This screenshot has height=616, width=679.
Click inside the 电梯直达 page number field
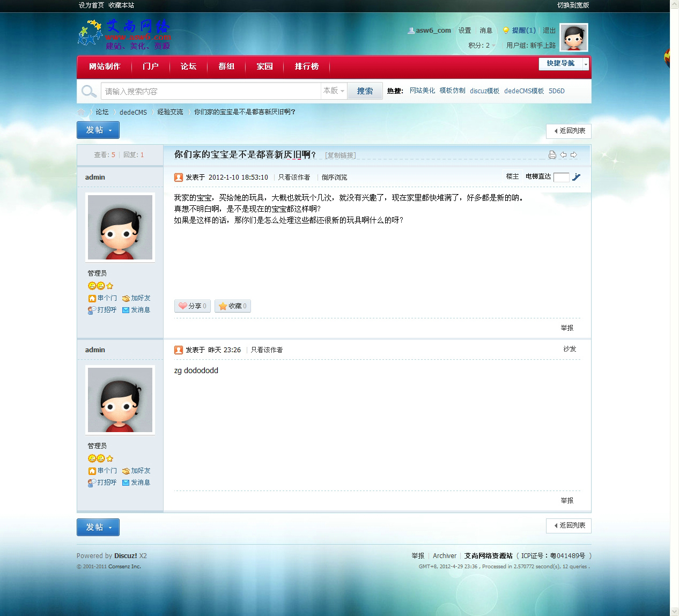561,177
